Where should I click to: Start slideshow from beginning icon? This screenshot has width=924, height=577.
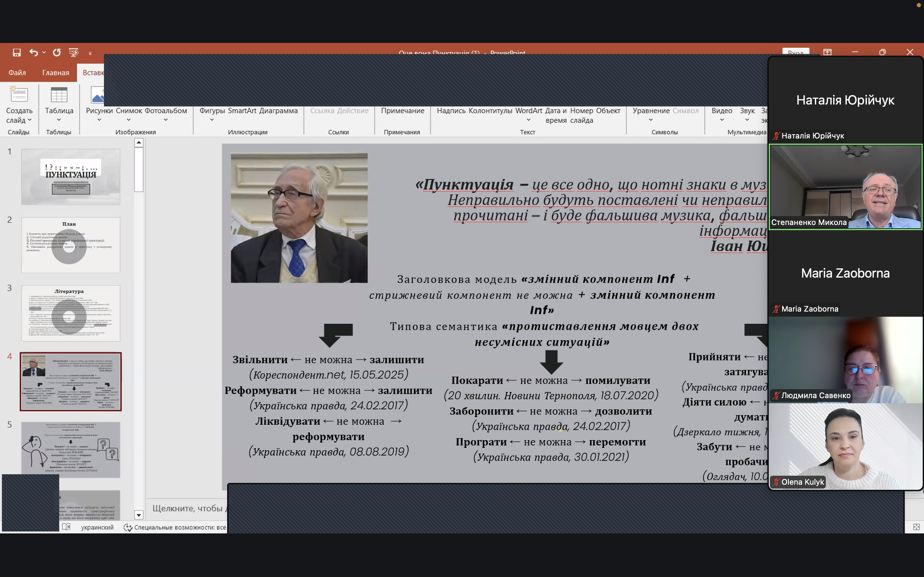click(x=73, y=53)
